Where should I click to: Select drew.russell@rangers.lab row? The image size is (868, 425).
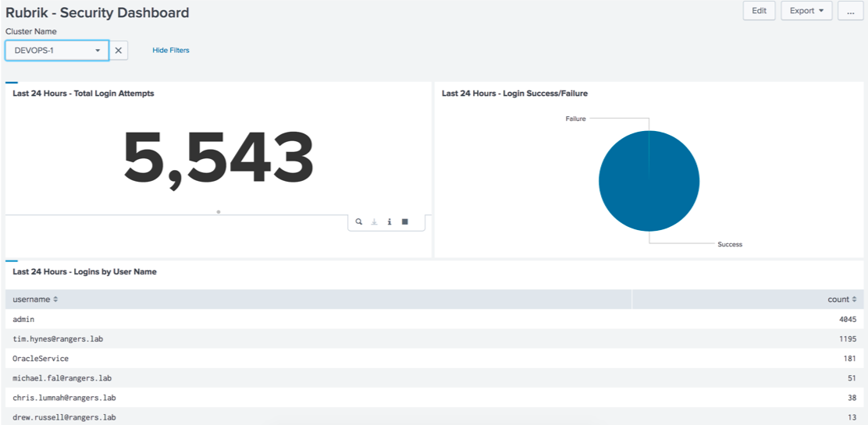click(434, 416)
